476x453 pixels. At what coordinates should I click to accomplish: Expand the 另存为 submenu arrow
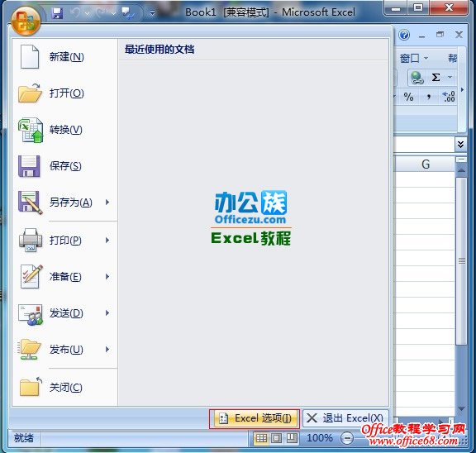(x=107, y=203)
